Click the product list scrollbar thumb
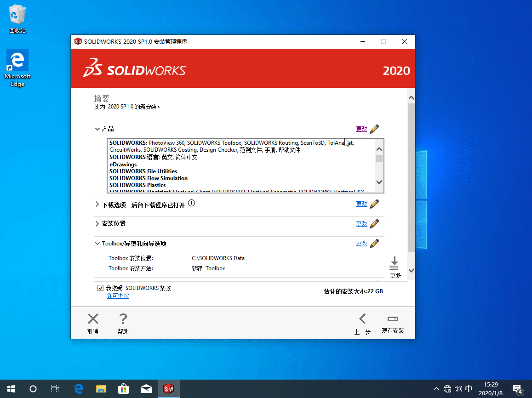This screenshot has height=398, width=532. [x=379, y=158]
